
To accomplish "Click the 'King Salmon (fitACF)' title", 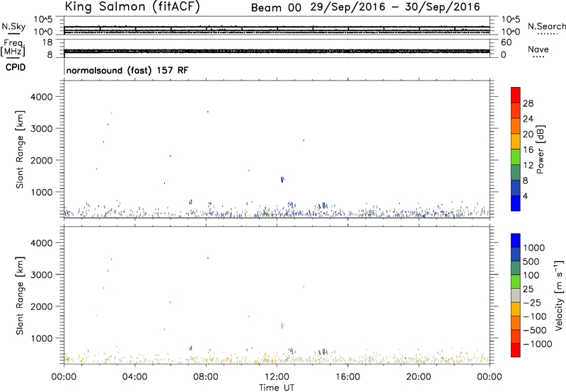I will (x=132, y=7).
